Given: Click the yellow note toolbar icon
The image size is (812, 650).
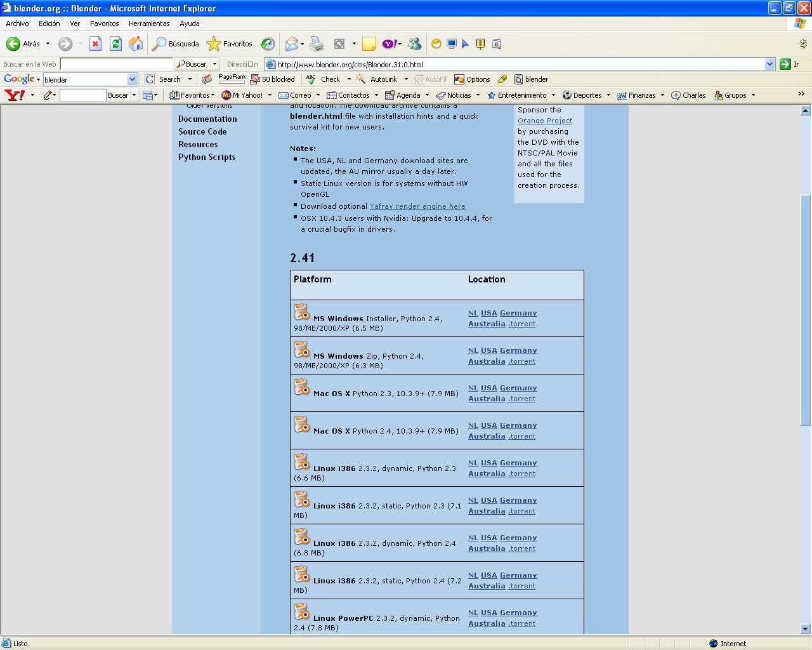Looking at the screenshot, I should [369, 44].
